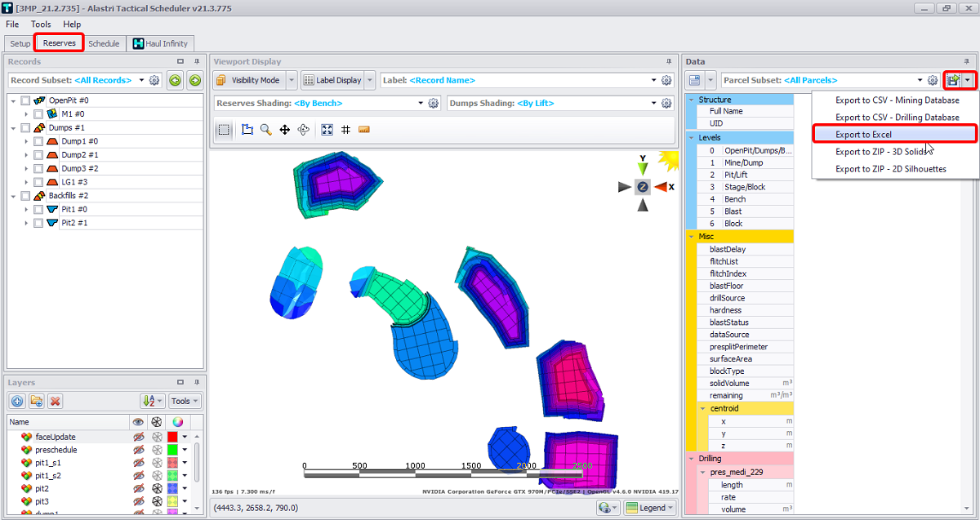The height and width of the screenshot is (520, 980).
Task: Add a new layer with plus icon
Action: [17, 401]
